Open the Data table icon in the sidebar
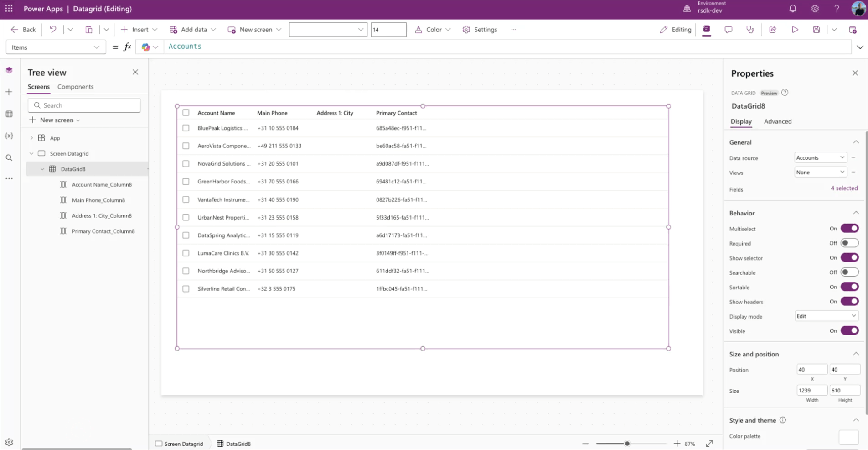Image resolution: width=868 pixels, height=450 pixels. [x=9, y=114]
